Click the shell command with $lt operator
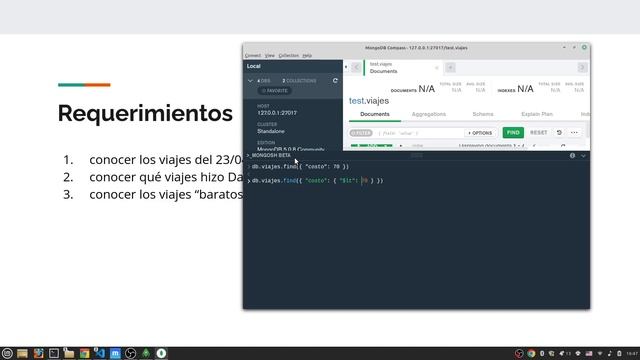The image size is (640, 360). click(317, 180)
